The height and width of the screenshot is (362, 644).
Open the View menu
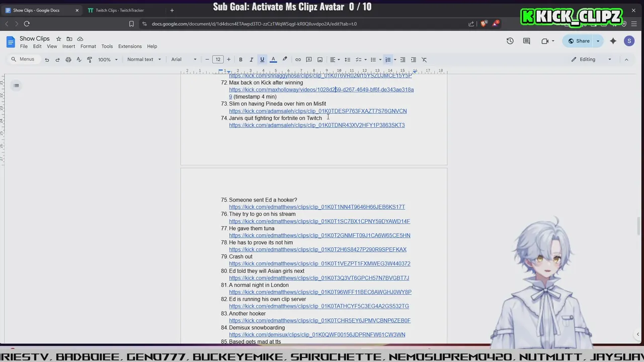[52, 46]
